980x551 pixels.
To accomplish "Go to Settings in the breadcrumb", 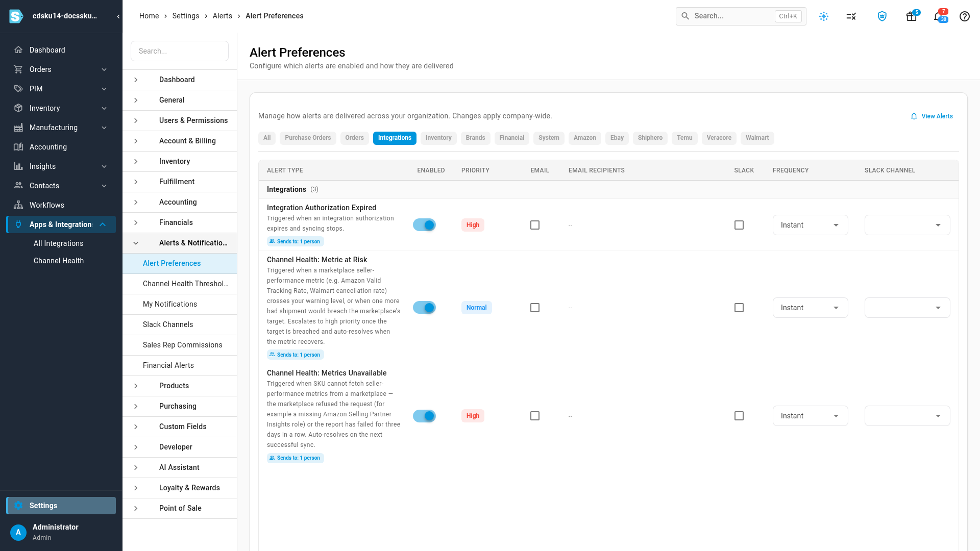I will [x=186, y=16].
